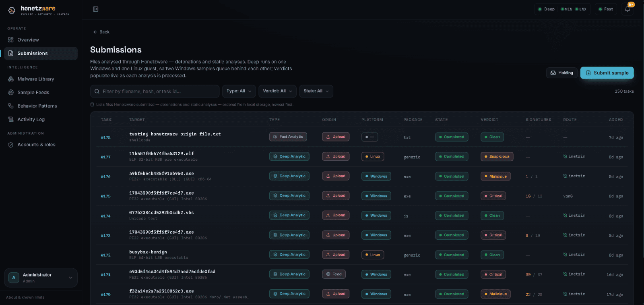This screenshot has height=305, width=644.
Task: Click the Honetzware logo icon
Action: coord(12,10)
